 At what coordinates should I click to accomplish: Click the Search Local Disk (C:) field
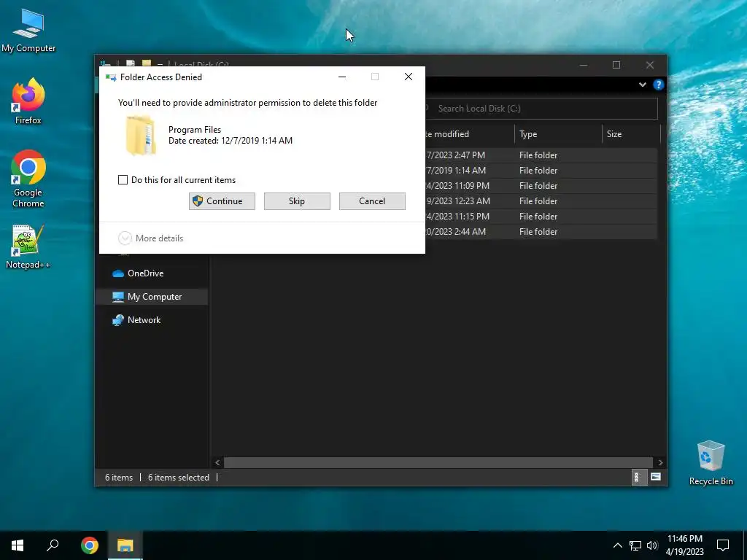coord(541,109)
